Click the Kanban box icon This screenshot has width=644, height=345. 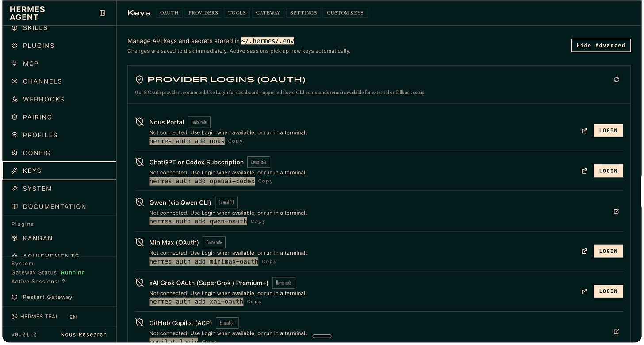click(15, 238)
